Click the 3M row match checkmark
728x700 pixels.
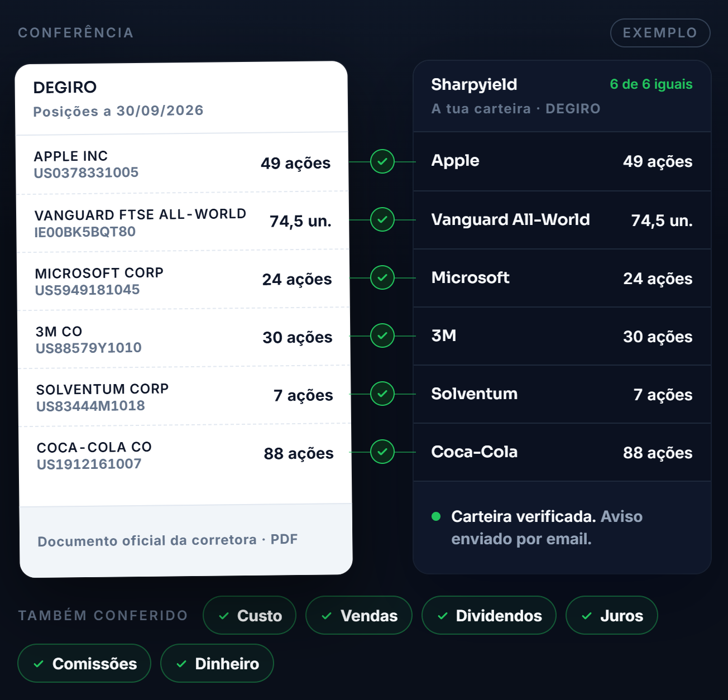coord(382,335)
